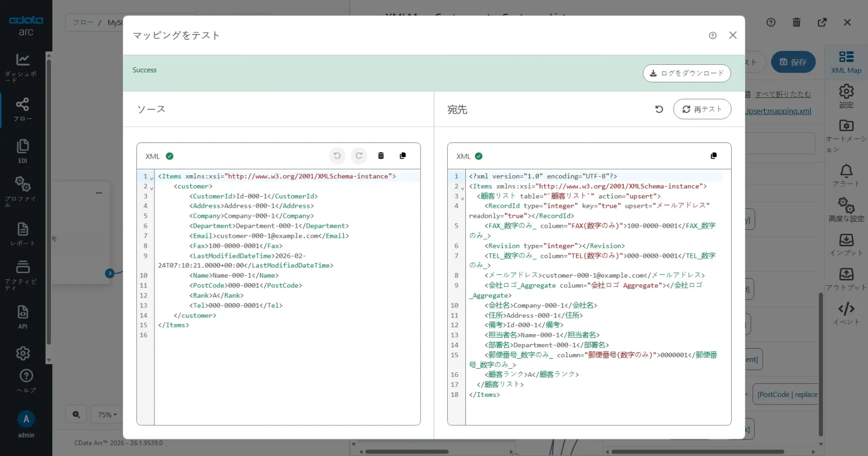Click inside the source XML editor on the Email line
Viewport: 868px width, 456px height.
[269, 236]
